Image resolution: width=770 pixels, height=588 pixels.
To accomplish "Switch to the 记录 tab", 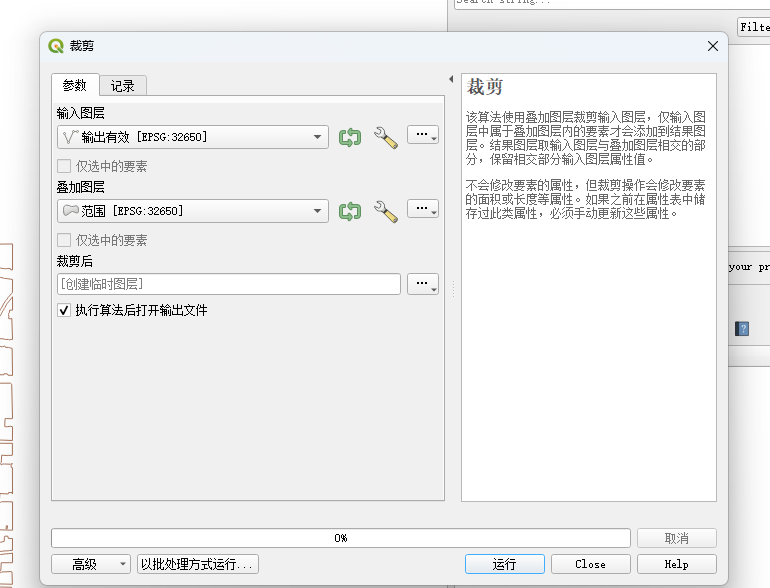I will (123, 86).
